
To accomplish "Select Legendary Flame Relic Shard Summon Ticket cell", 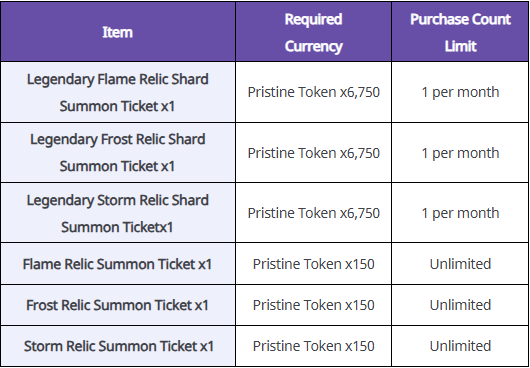I will click(118, 92).
